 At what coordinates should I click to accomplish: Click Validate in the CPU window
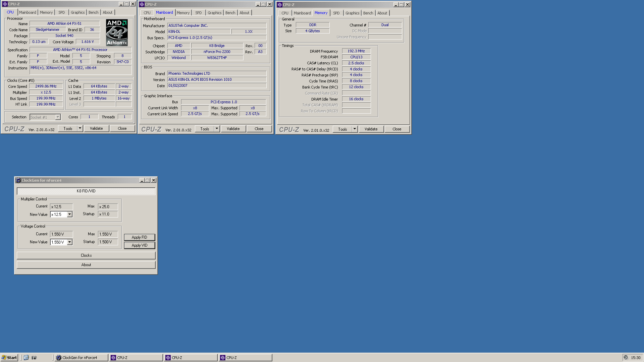pos(96,128)
